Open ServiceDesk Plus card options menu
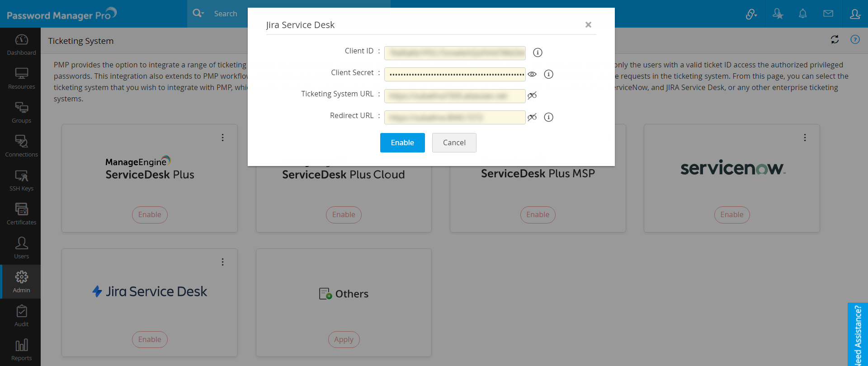 (x=222, y=138)
